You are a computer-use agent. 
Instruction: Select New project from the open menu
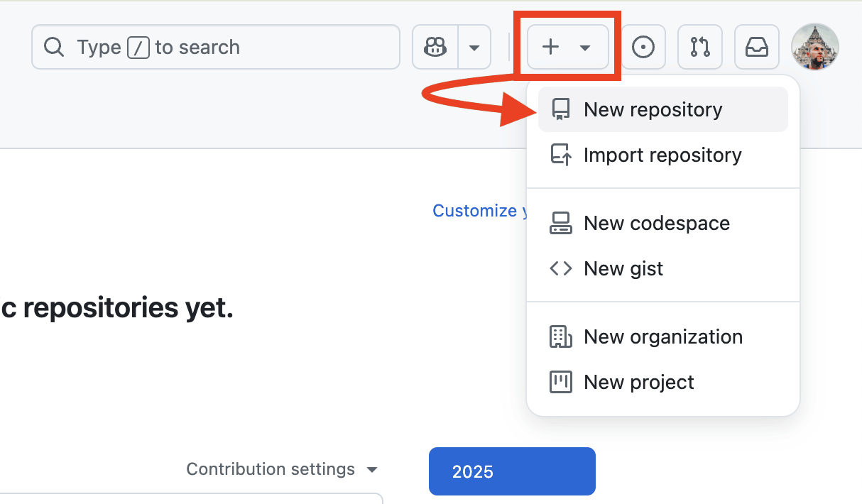point(638,382)
